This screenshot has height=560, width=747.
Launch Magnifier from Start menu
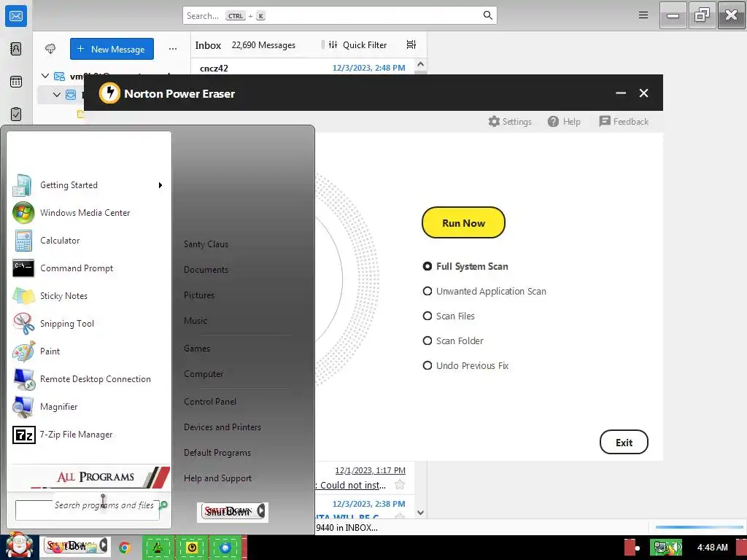point(88,407)
